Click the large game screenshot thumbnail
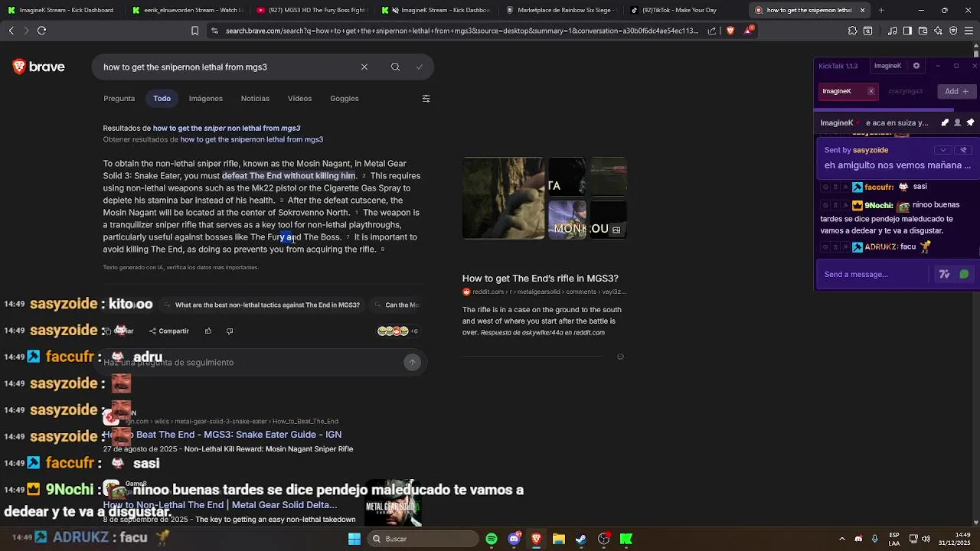980x551 pixels. (503, 198)
